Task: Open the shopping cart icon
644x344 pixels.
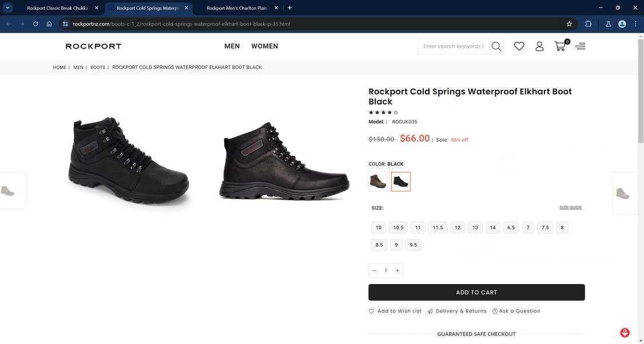Action: pyautogui.click(x=560, y=46)
